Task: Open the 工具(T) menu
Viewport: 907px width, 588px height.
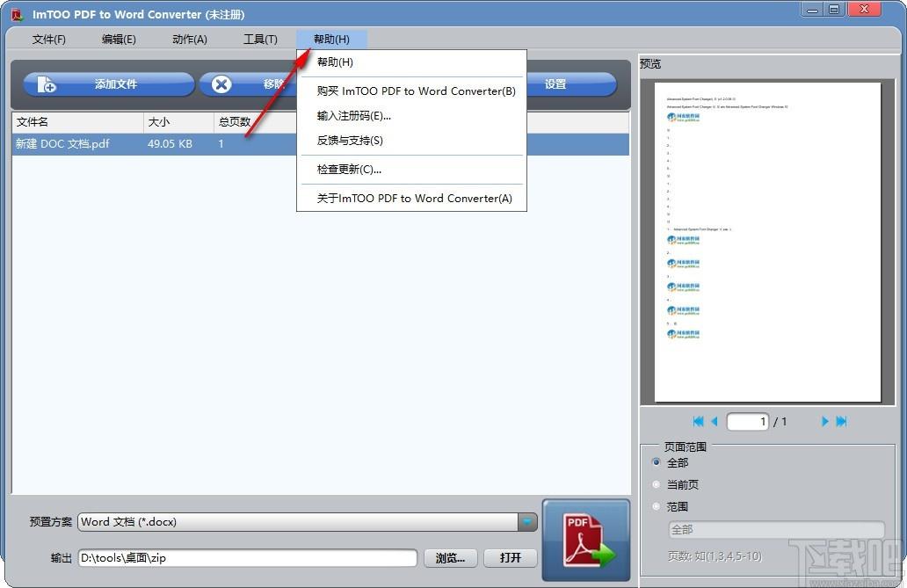Action: 260,40
